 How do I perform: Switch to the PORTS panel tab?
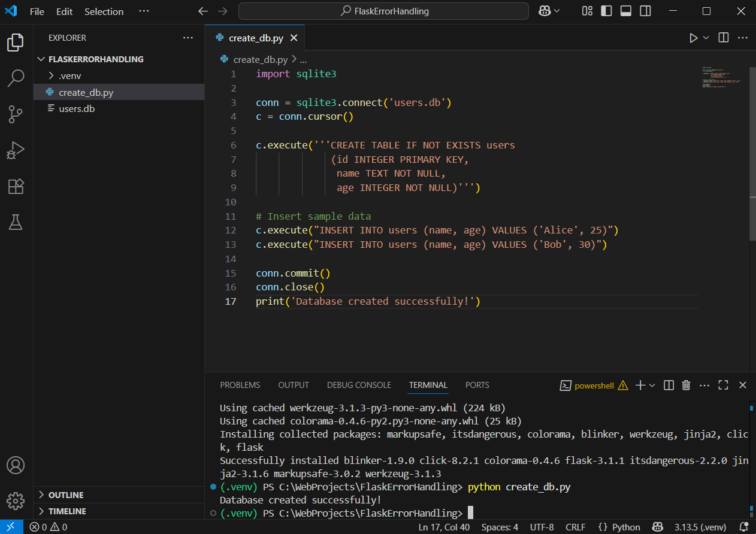477,385
